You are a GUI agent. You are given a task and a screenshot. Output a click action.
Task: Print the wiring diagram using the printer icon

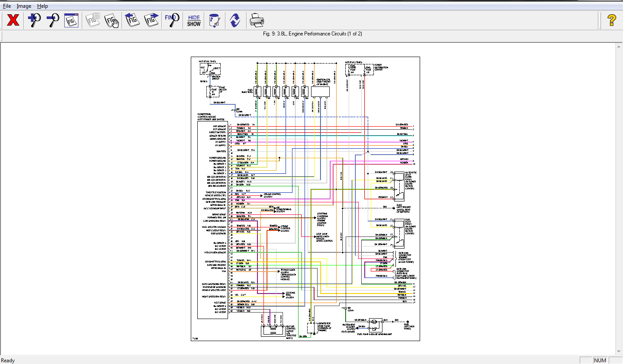[256, 20]
